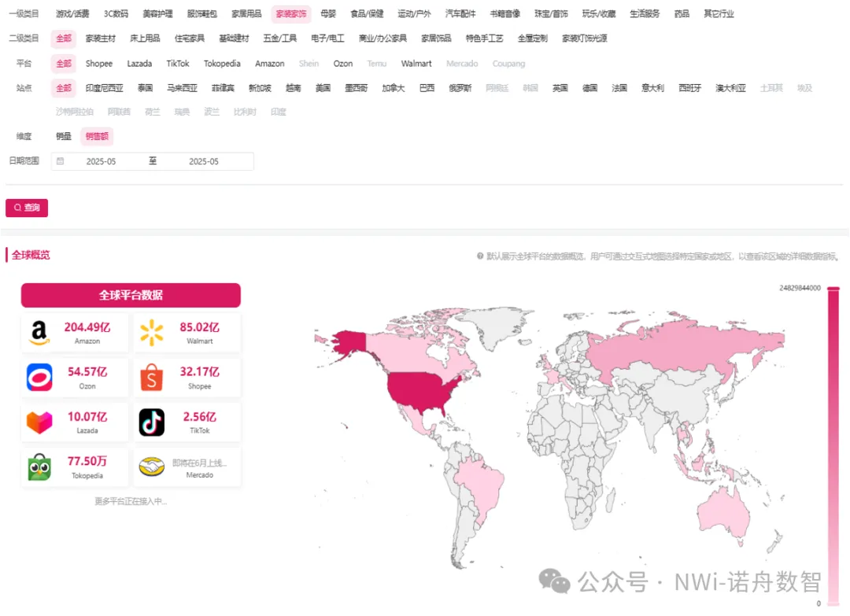Click the Ozon platform logo
The width and height of the screenshot is (850, 616).
[x=39, y=378]
